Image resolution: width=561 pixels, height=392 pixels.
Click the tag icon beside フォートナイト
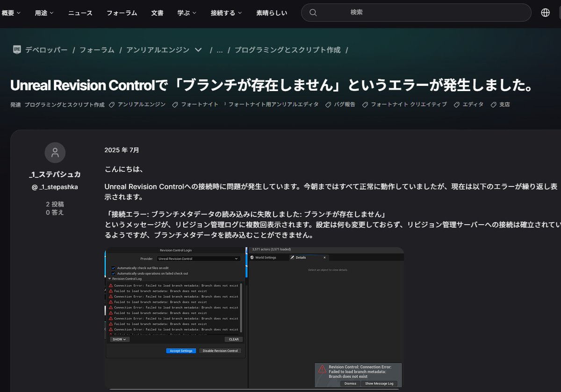pos(175,105)
